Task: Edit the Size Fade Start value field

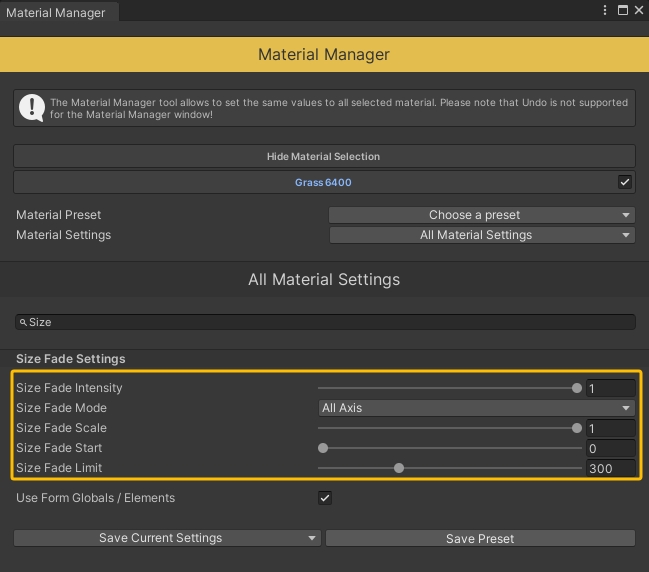Action: pyautogui.click(x=611, y=448)
